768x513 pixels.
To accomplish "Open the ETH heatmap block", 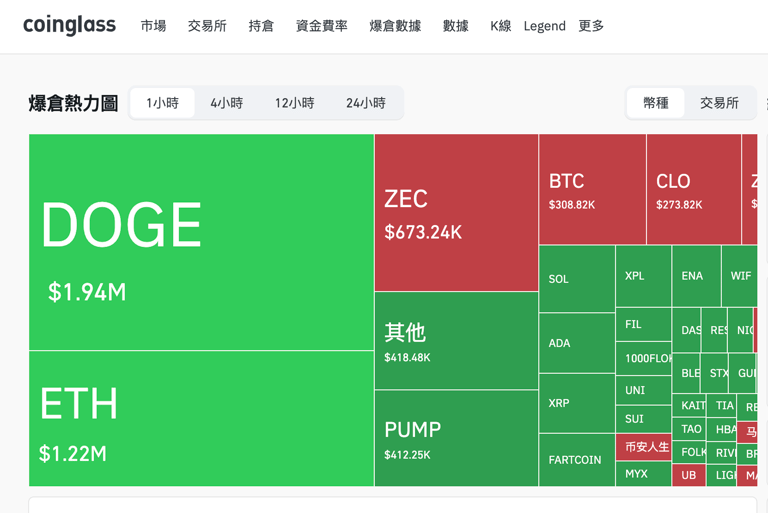I will (201, 418).
